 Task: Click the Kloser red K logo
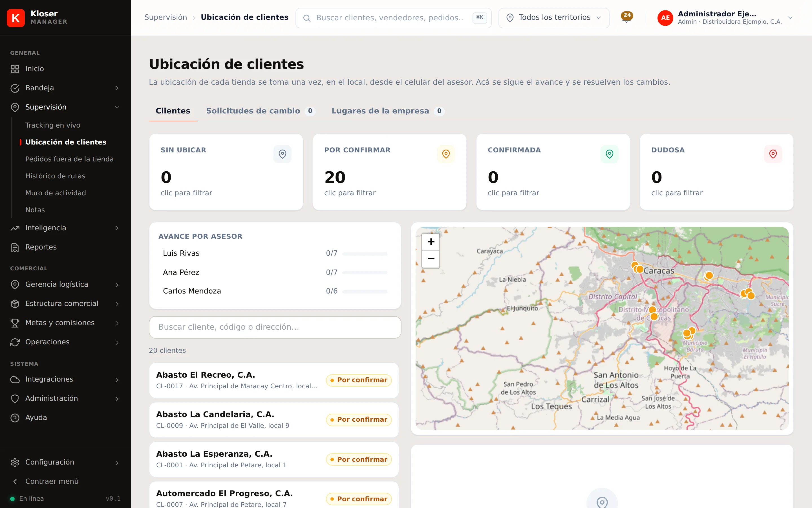16,18
